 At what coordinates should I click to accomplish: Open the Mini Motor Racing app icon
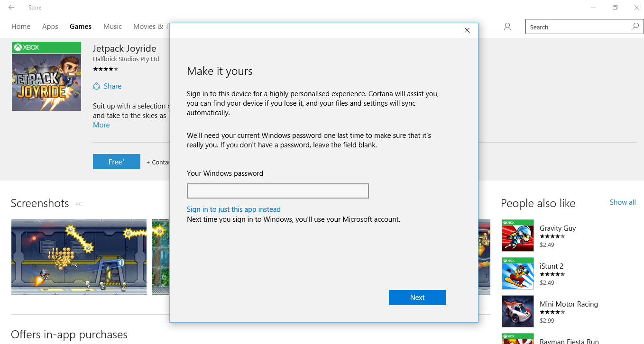point(518,311)
